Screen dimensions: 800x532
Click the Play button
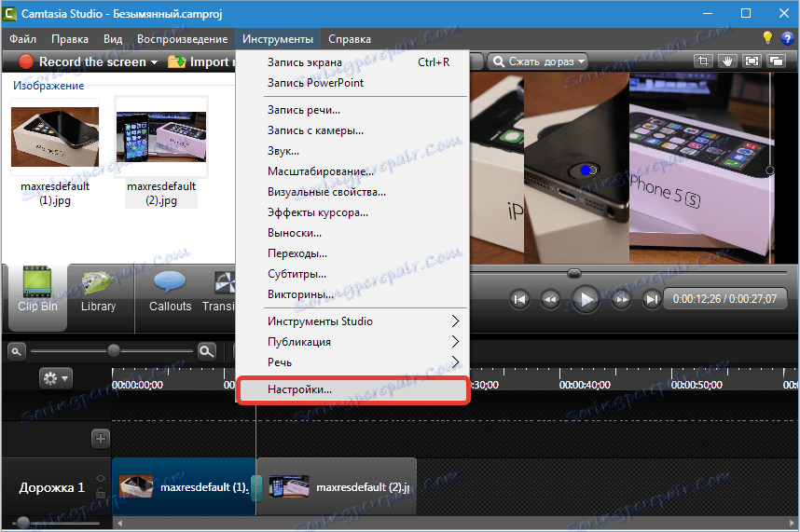pyautogui.click(x=586, y=299)
